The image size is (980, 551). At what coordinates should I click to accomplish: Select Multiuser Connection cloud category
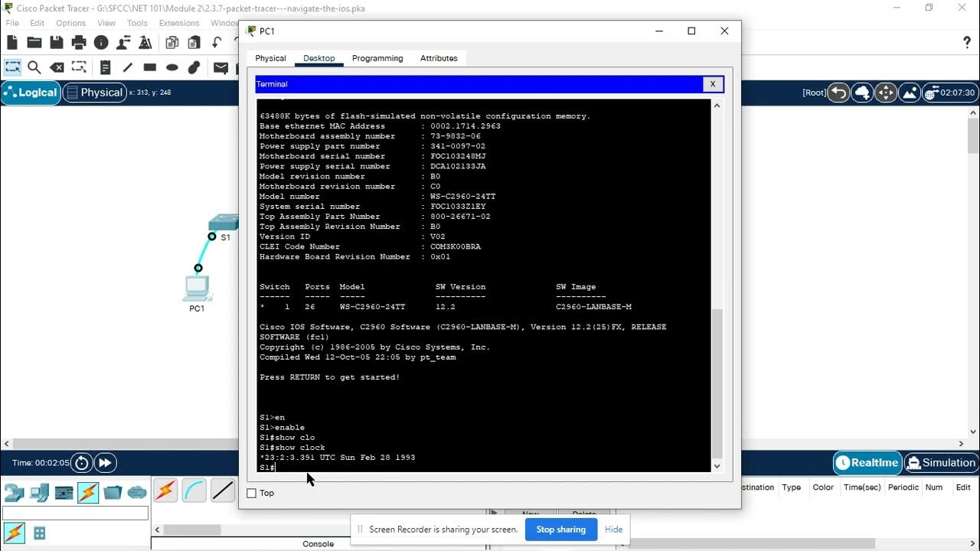(137, 492)
